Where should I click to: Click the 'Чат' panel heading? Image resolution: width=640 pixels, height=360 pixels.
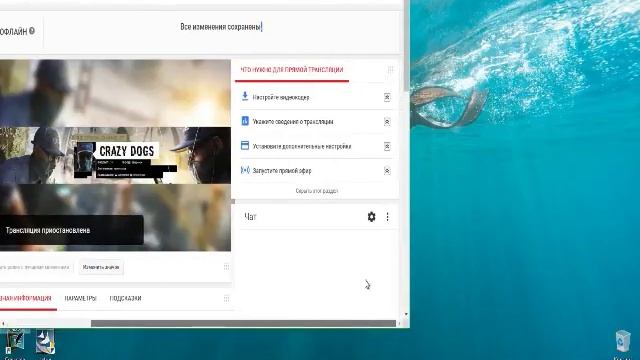coord(250,217)
